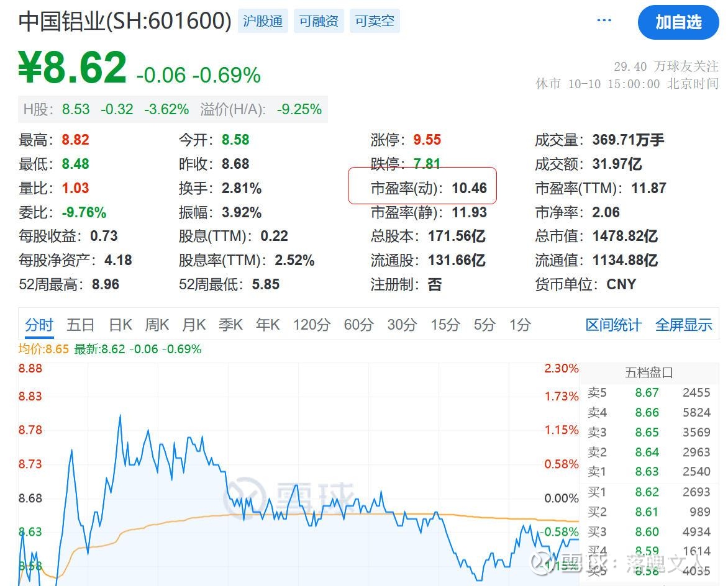Click the 均价:8.65 label above chart
This screenshot has width=728, height=586.
[x=43, y=349]
